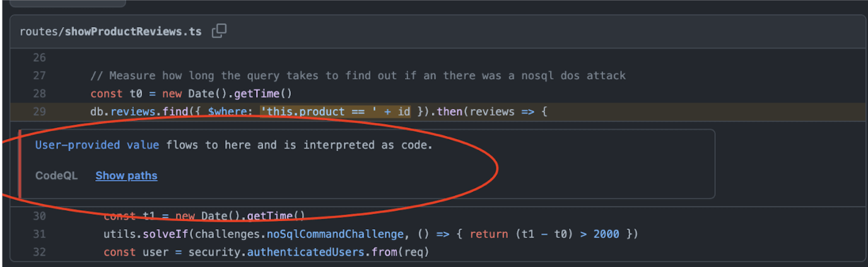868x267 pixels.
Task: Click the CodeQL tool label
Action: [x=56, y=176]
